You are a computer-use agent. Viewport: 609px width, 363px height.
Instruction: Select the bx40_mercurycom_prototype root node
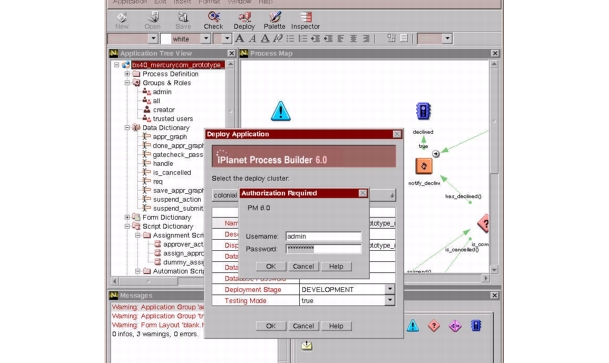[178, 64]
